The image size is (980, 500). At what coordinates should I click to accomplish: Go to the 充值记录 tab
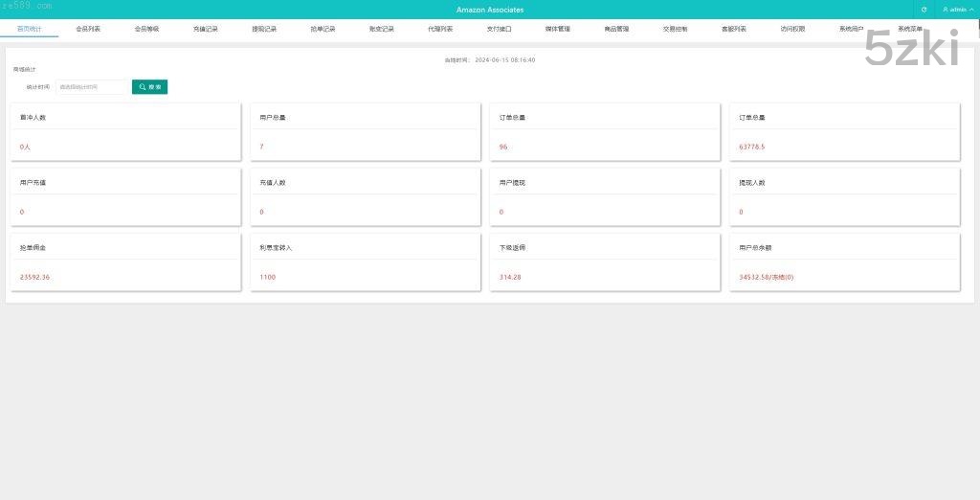pyautogui.click(x=206, y=30)
